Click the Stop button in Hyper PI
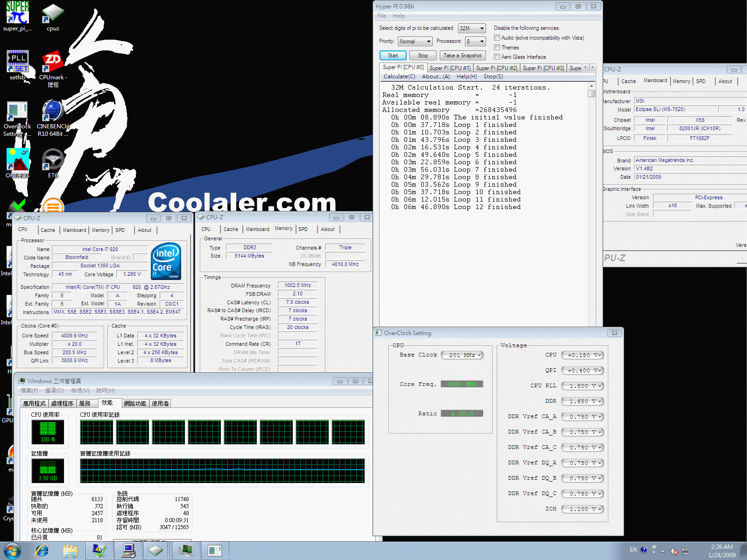Image resolution: width=747 pixels, height=560 pixels. (x=423, y=56)
